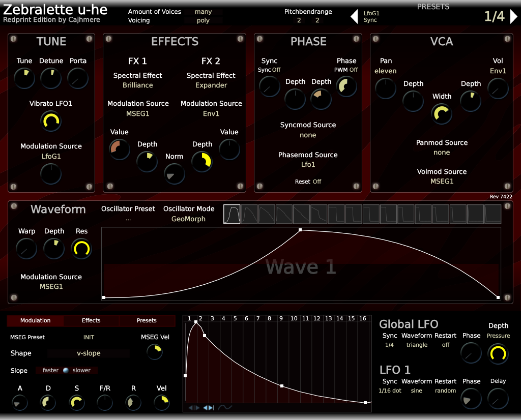Open the MSEG Preset INIT selector
Screen dimensions: 521x420
click(89, 337)
